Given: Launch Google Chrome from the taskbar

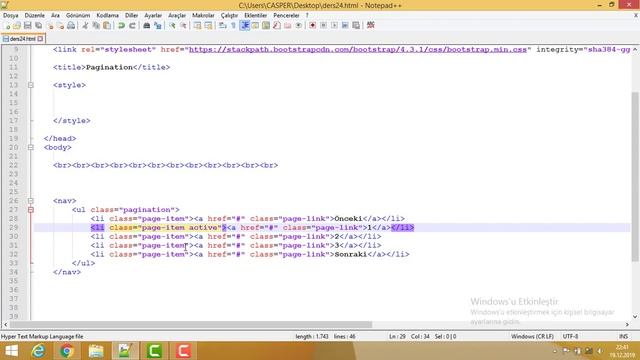Looking at the screenshot, I should (67, 351).
